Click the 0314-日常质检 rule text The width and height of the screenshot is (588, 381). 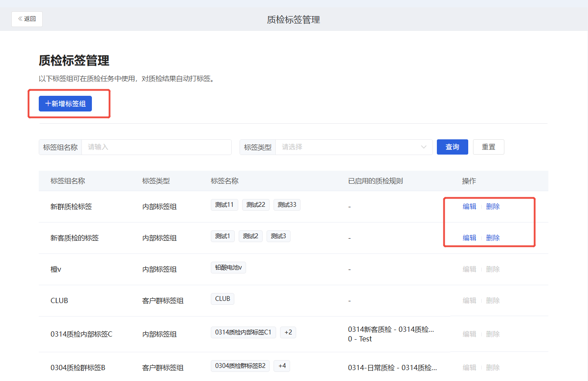(x=392, y=368)
